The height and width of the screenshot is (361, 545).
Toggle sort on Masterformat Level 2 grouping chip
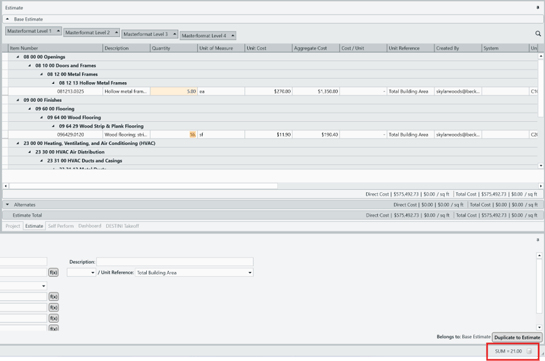pos(91,33)
